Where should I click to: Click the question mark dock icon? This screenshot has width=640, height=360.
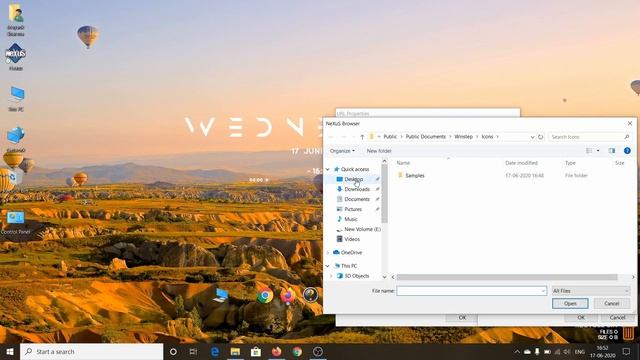[310, 295]
